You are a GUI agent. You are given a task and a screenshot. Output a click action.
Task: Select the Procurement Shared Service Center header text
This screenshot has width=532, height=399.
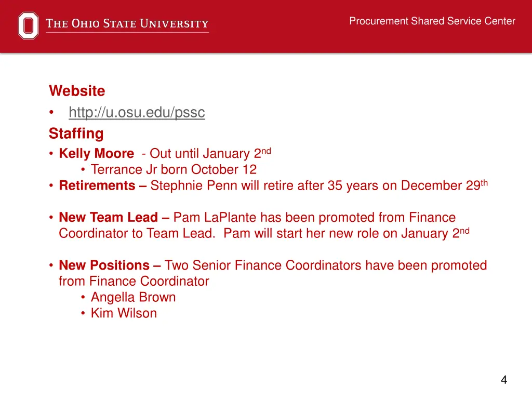[x=432, y=21]
